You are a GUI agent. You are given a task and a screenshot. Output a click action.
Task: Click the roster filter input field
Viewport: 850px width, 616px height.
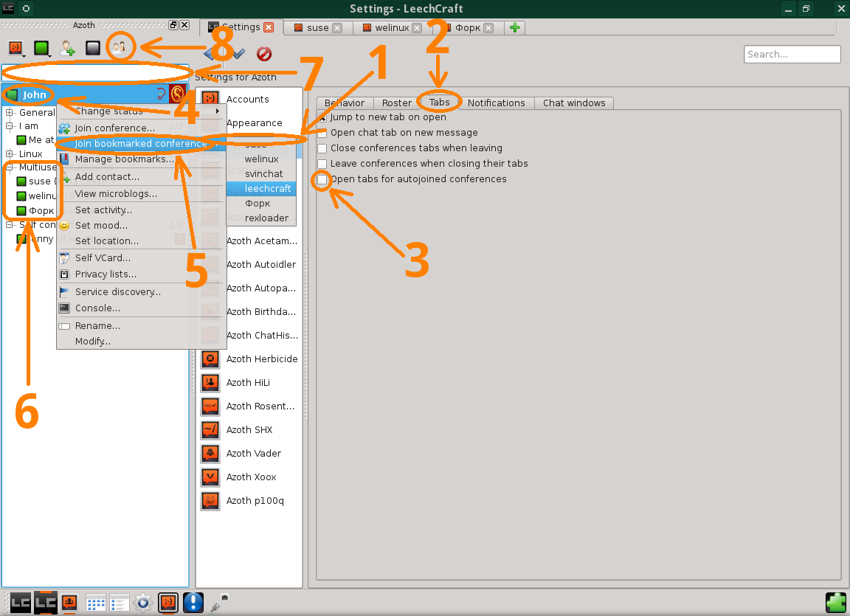tap(95, 72)
